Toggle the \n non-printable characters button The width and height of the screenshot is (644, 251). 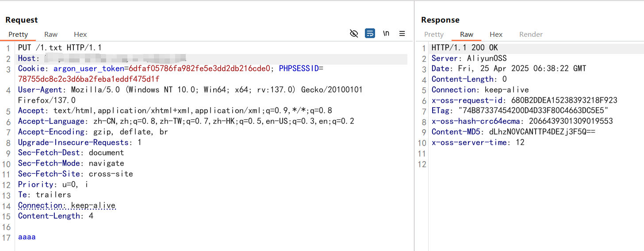pyautogui.click(x=386, y=34)
